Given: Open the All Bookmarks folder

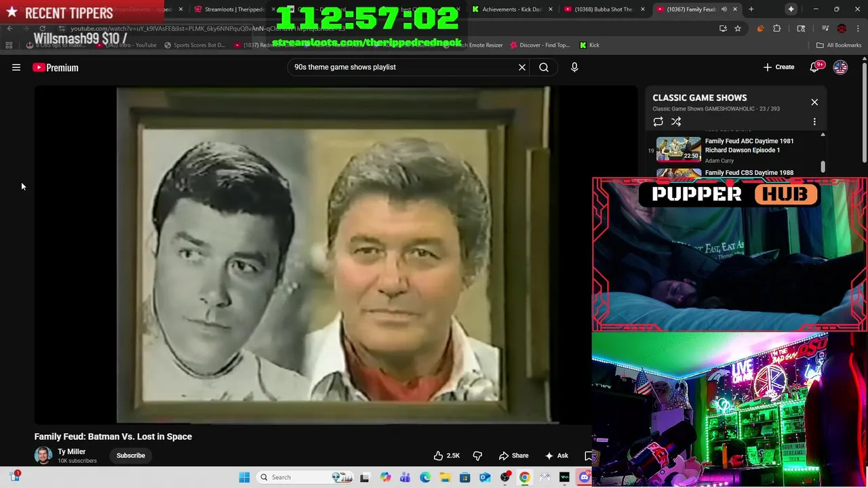Looking at the screenshot, I should coord(839,45).
